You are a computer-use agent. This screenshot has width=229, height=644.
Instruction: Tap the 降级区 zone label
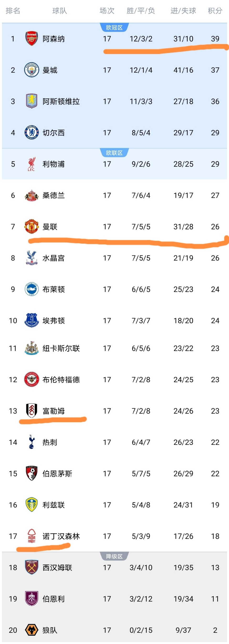click(x=114, y=556)
